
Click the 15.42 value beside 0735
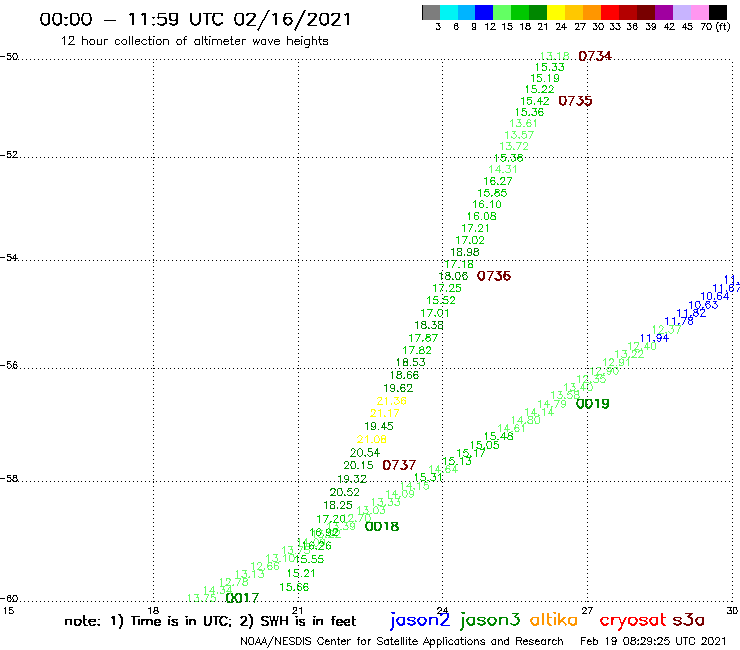pos(535,101)
